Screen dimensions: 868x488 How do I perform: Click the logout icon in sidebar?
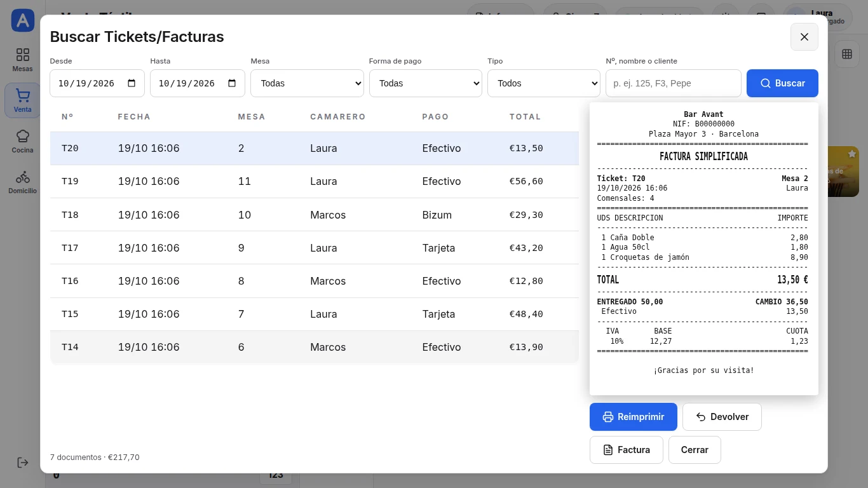point(22,463)
